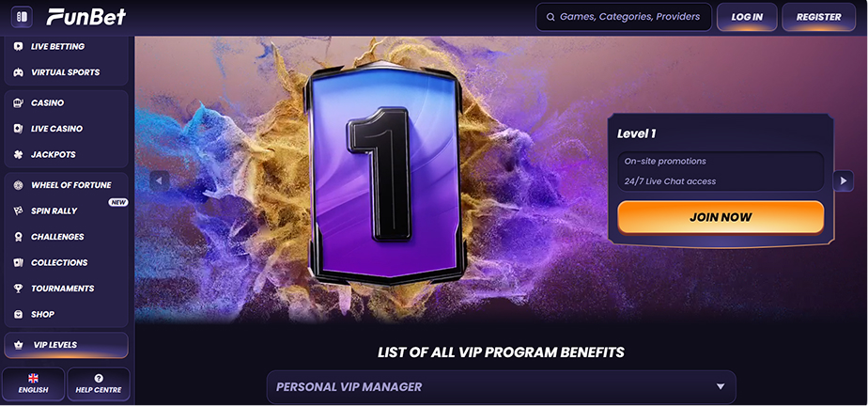The image size is (868, 406).
Task: Advance to next VIP level arrow
Action: (x=843, y=180)
